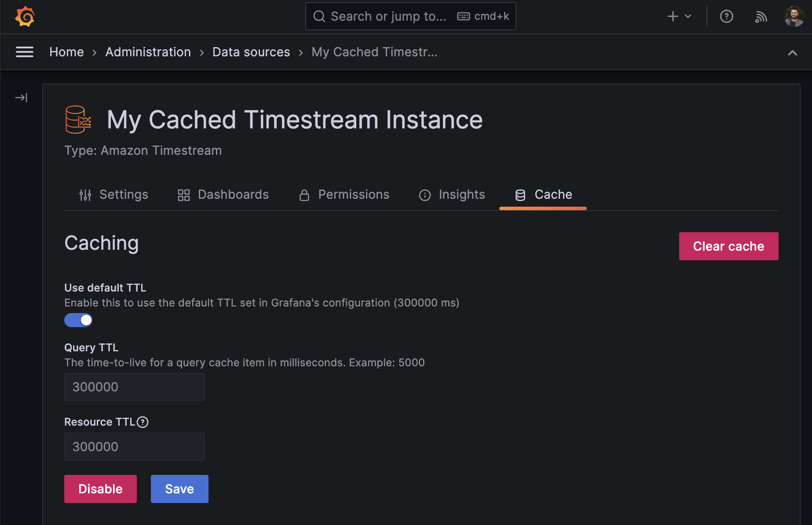Click the My Cached Timestr... breadcrumb
This screenshot has height=525, width=812.
(374, 52)
